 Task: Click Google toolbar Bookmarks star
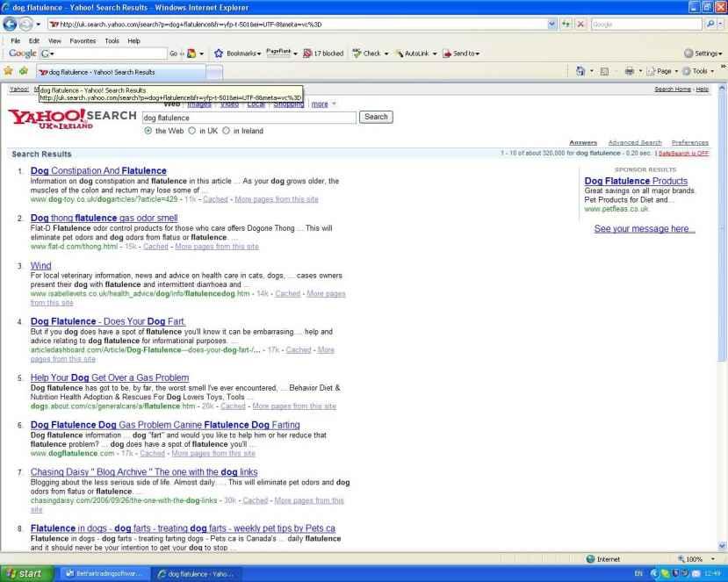220,54
